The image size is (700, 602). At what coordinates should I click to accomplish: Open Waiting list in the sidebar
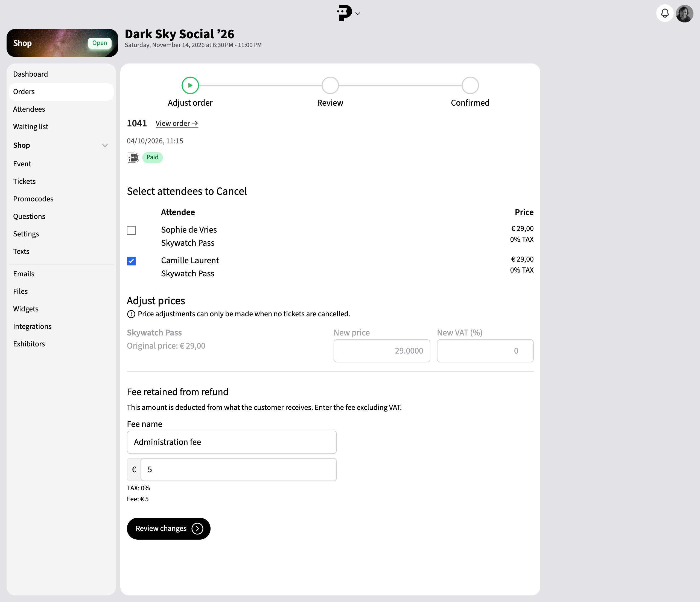(61, 127)
